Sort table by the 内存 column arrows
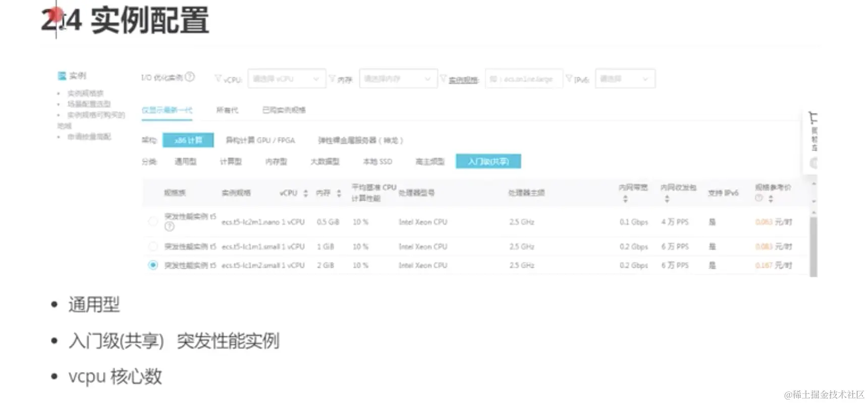 click(x=339, y=193)
